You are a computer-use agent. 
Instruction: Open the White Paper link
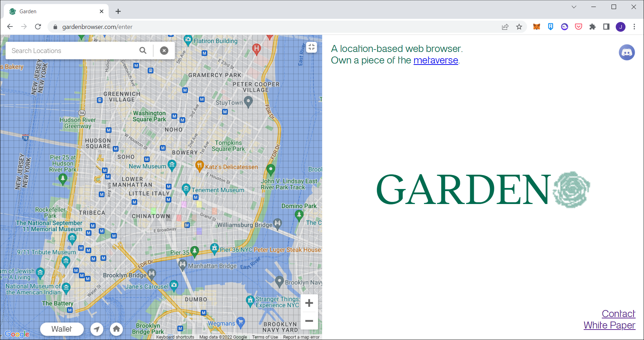[609, 325]
